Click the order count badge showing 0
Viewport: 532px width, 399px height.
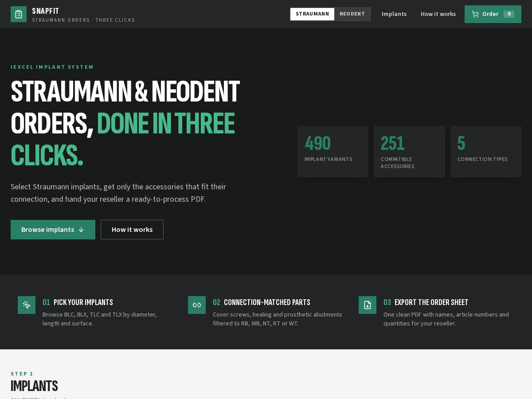click(x=509, y=14)
